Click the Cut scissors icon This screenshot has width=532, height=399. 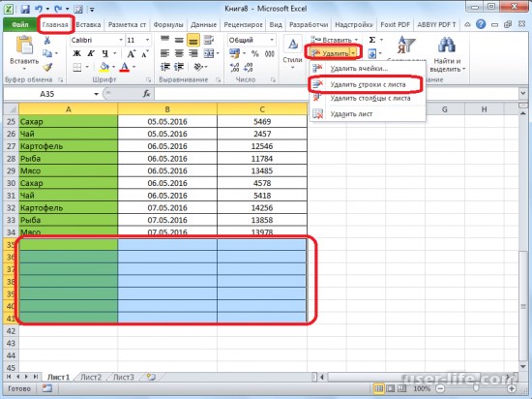[47, 40]
